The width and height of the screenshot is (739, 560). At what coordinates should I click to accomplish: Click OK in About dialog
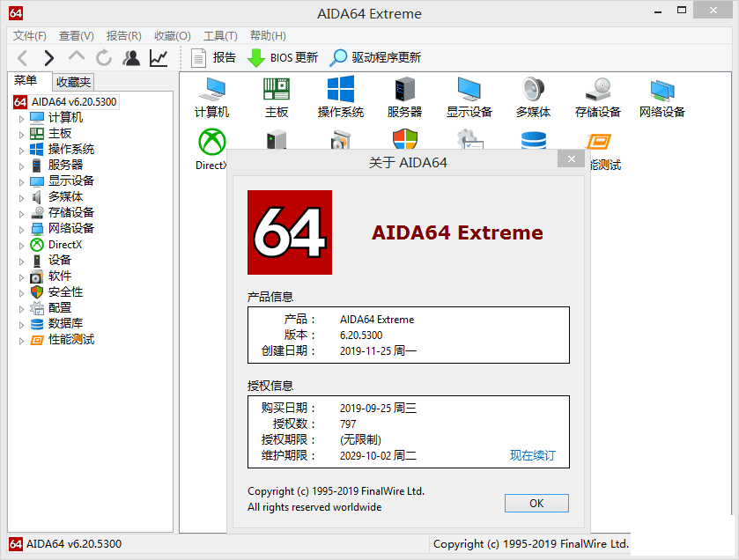pos(536,503)
